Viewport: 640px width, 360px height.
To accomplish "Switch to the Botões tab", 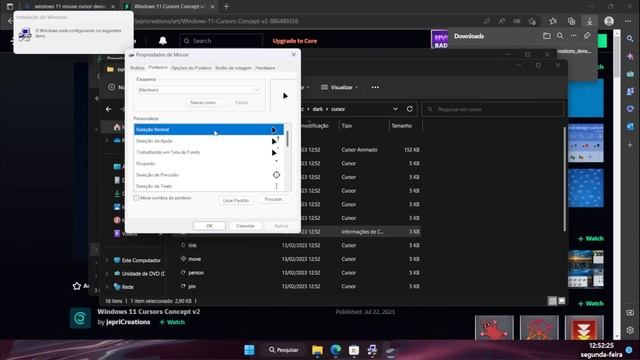I will pyautogui.click(x=137, y=68).
